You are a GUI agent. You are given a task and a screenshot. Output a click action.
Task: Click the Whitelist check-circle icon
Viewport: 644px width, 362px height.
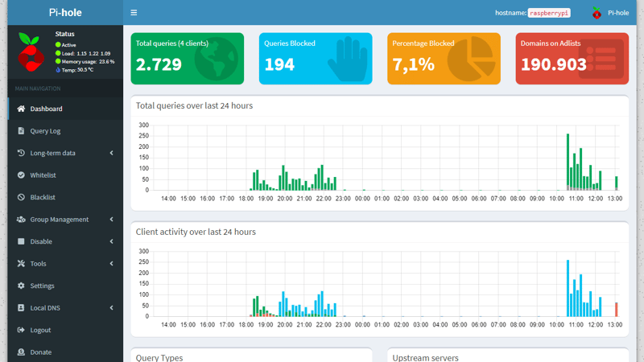(x=21, y=175)
